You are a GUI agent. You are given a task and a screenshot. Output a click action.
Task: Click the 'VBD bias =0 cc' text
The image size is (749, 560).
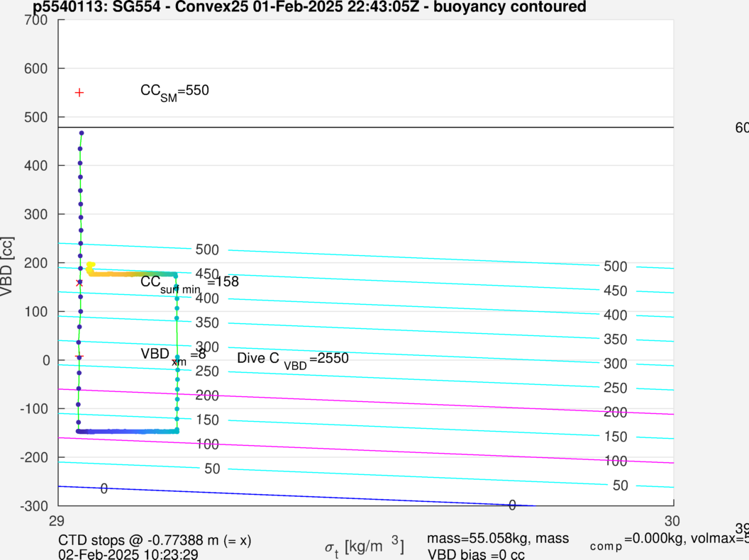point(476,555)
